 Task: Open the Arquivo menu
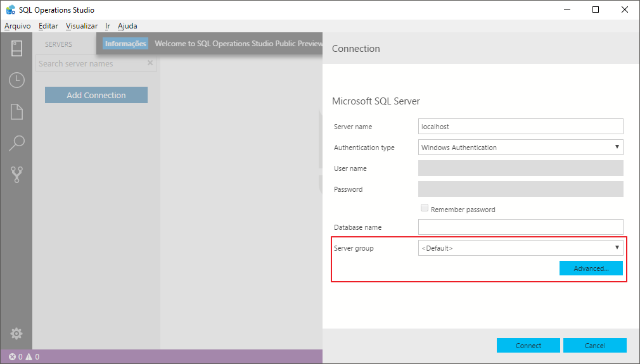click(x=18, y=26)
